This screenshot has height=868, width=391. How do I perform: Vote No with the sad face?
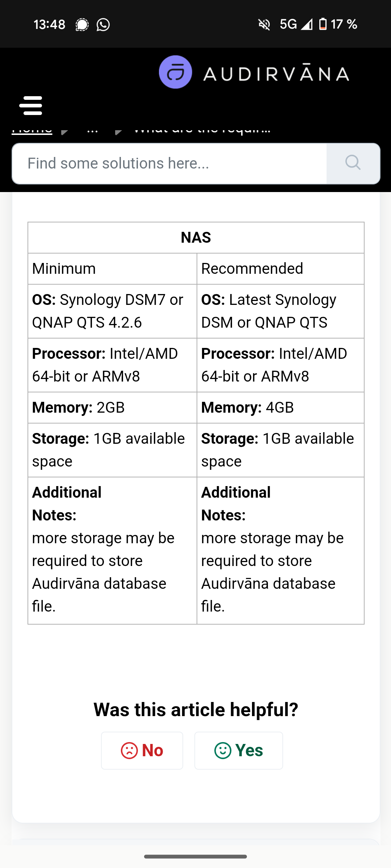coord(142,750)
